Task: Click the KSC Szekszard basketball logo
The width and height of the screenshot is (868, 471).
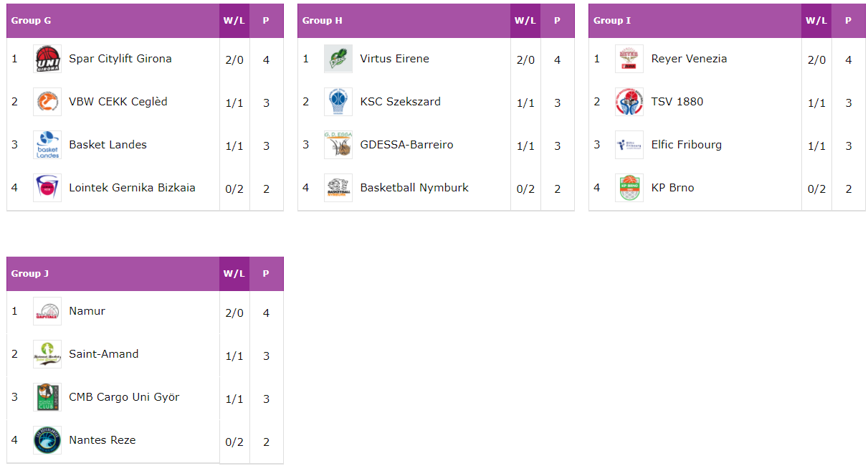Action: [x=338, y=102]
